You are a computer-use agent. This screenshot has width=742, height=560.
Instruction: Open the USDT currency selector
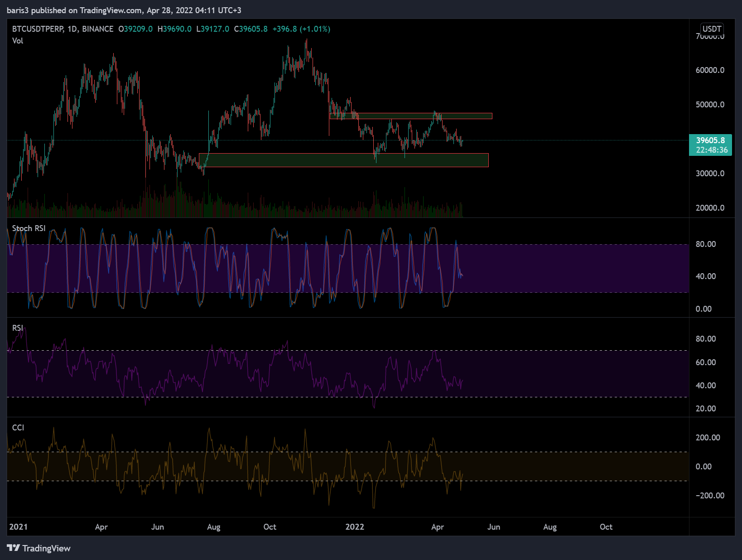(x=712, y=29)
